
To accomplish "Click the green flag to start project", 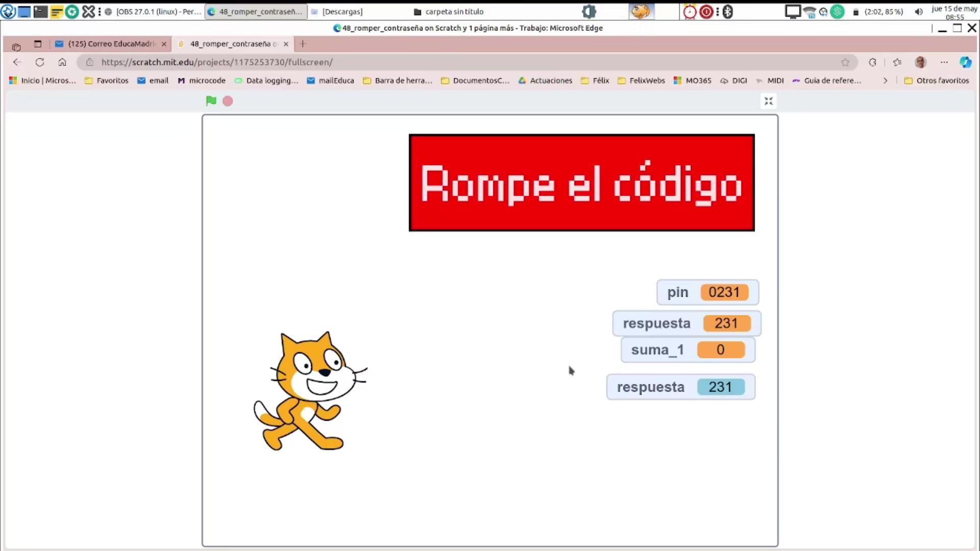I will click(211, 101).
